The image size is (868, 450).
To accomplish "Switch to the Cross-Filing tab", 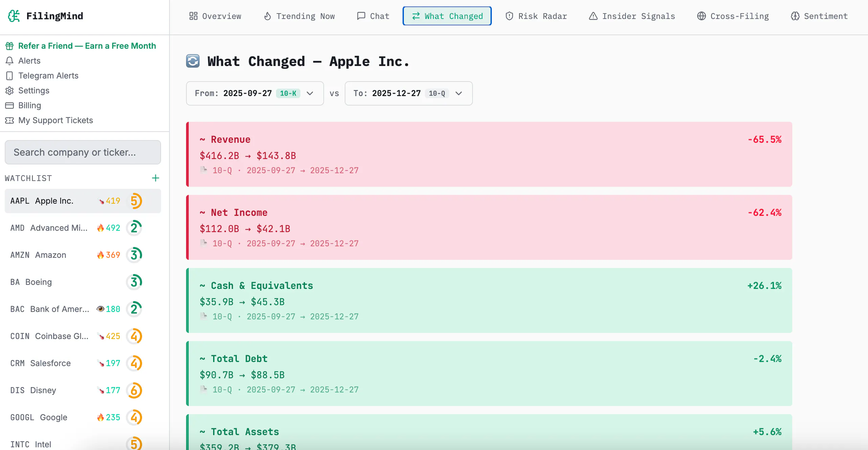I will pyautogui.click(x=733, y=16).
